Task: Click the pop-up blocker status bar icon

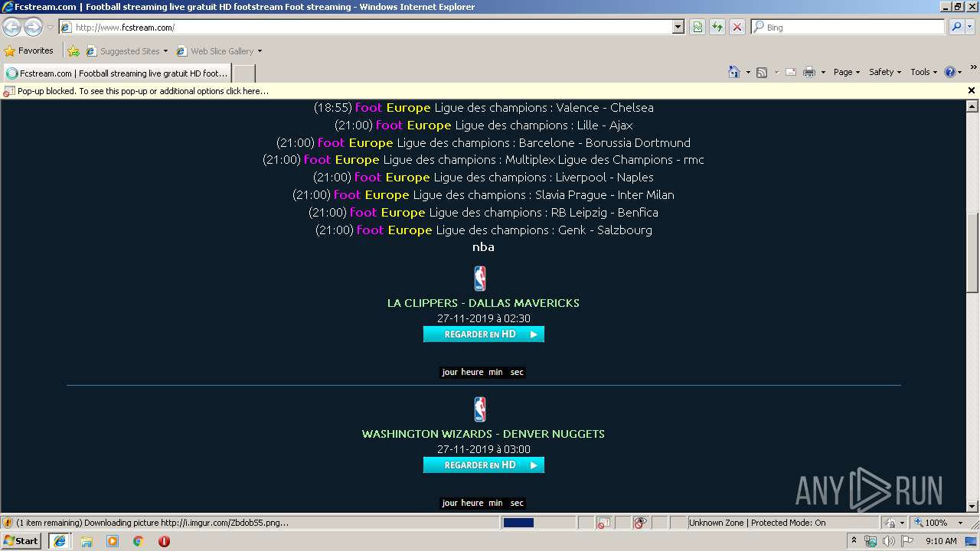Action: [x=603, y=523]
